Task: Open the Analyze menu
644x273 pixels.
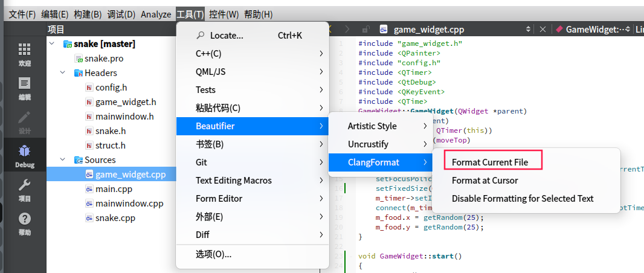Action: click(156, 14)
